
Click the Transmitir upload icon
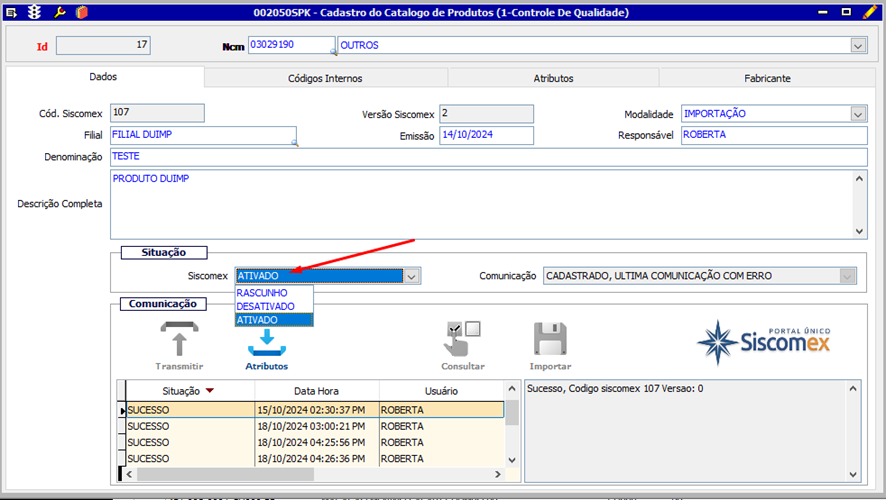coord(179,339)
